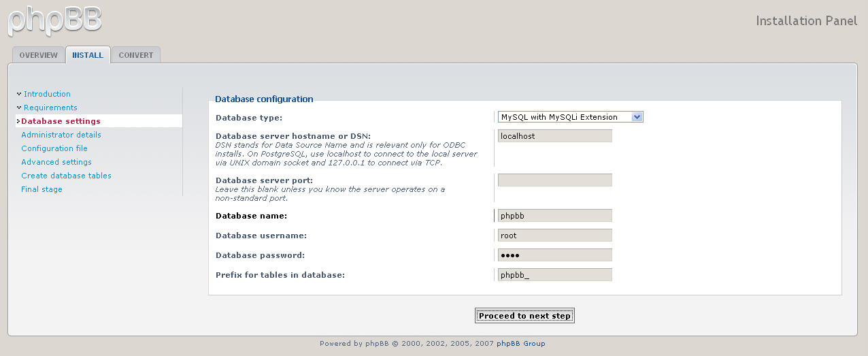Open Create database tables step
868x356 pixels.
(x=66, y=176)
